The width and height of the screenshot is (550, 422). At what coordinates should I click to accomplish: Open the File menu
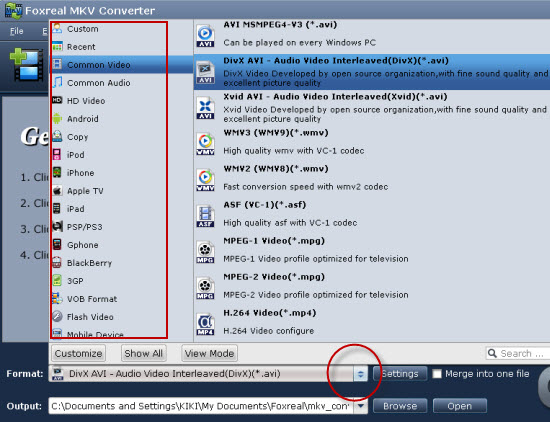(16, 31)
